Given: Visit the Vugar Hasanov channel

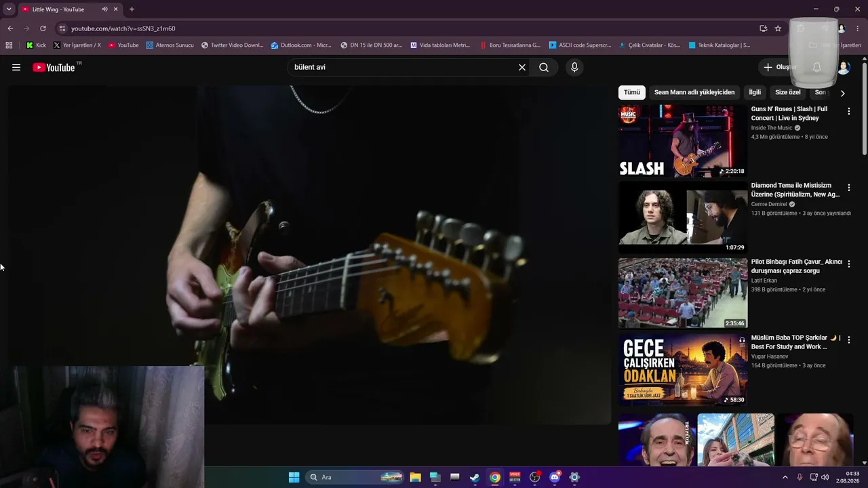Looking at the screenshot, I should point(770,357).
